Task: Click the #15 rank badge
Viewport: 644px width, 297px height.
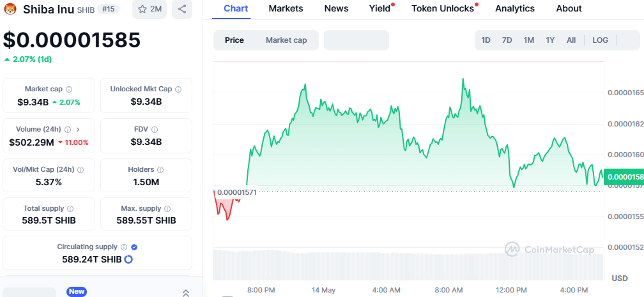Action: (x=108, y=9)
